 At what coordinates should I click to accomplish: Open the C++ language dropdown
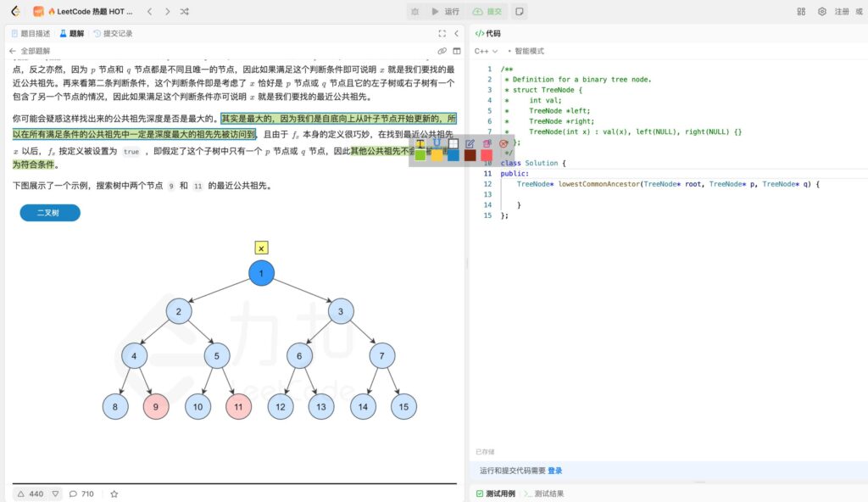pyautogui.click(x=486, y=51)
